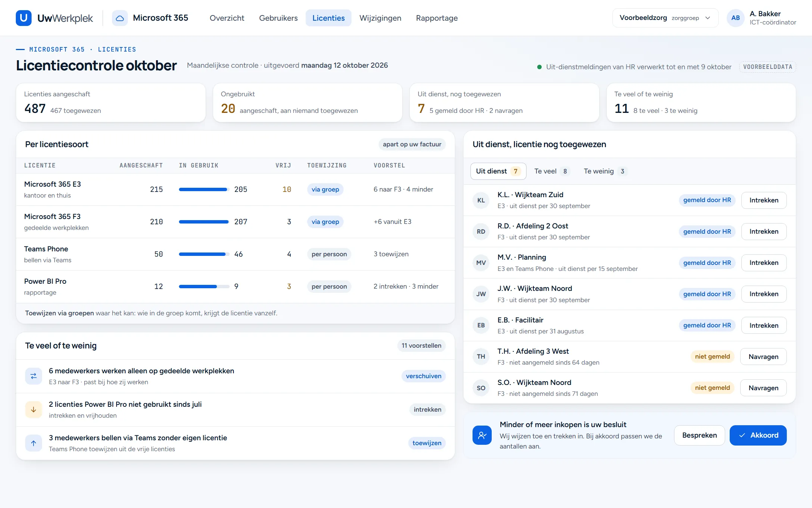Click the swap arrows icon for gedeelde werkplekken
This screenshot has width=812, height=508.
coord(33,376)
